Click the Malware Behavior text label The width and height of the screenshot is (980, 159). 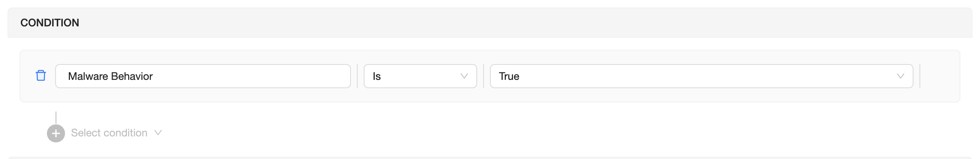pyautogui.click(x=110, y=76)
